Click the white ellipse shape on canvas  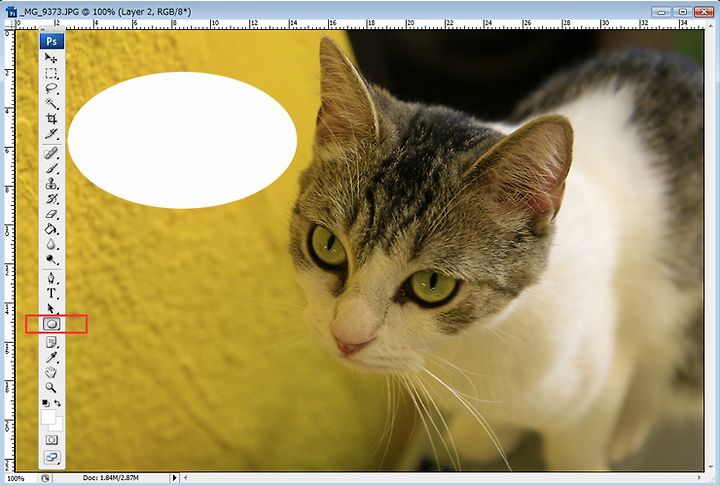[182, 140]
